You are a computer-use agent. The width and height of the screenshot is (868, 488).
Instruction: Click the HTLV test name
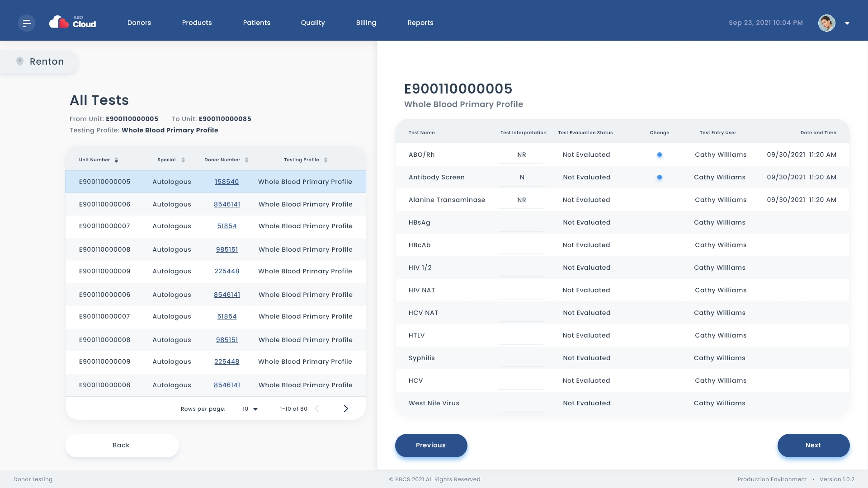[416, 335]
